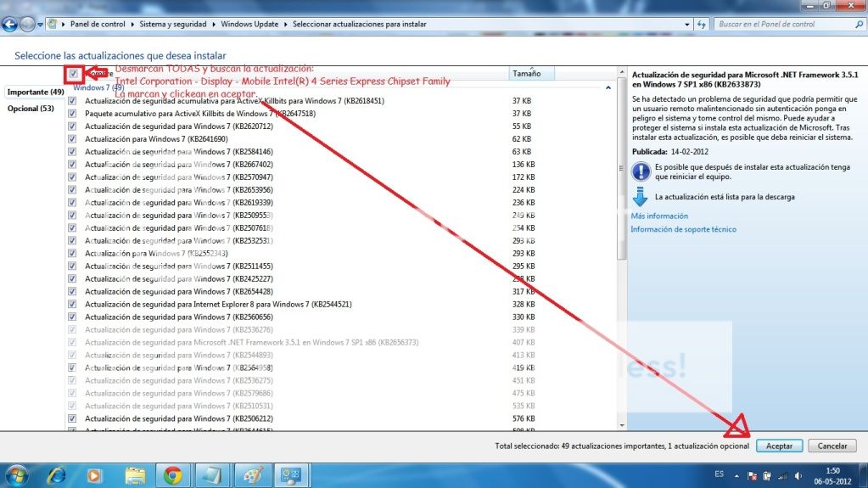Go to 'Sistema y seguridad' breadcrumb
The width and height of the screenshot is (868, 488).
[x=173, y=25]
